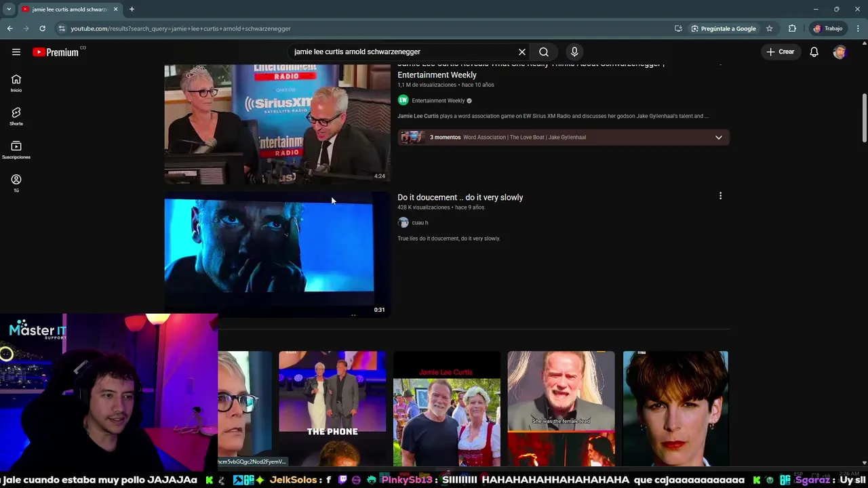Open the 'She was the female lead' short
Viewport: 868px width, 488px height.
pyautogui.click(x=561, y=409)
